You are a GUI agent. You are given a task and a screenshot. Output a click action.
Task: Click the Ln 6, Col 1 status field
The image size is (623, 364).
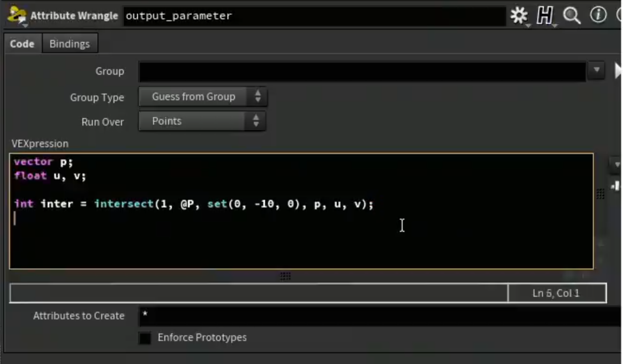557,293
